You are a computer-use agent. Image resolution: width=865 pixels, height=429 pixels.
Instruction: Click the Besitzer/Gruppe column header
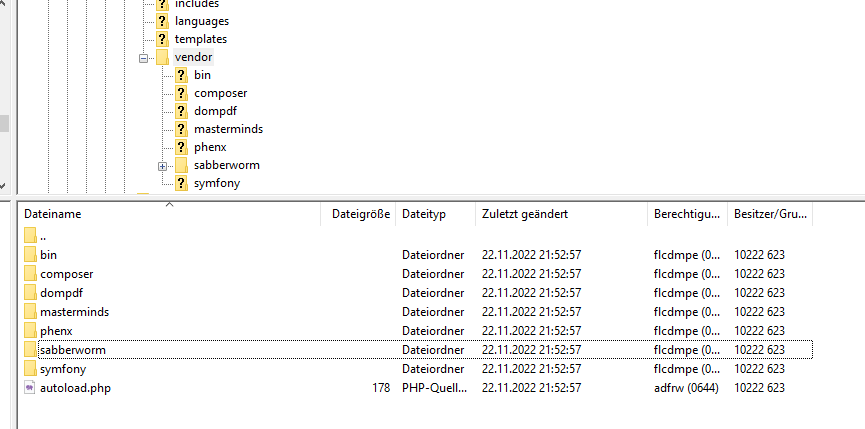tap(770, 214)
